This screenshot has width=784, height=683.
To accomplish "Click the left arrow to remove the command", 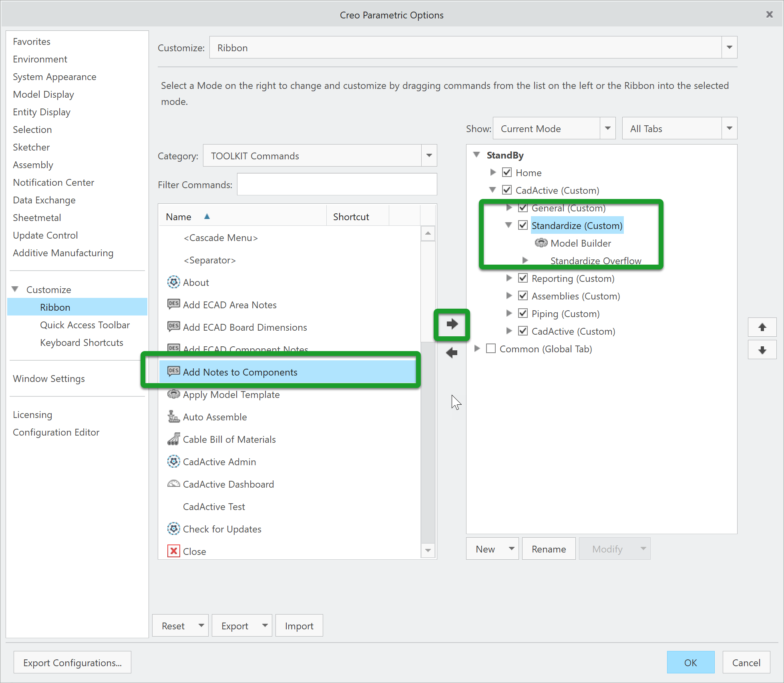I will click(x=452, y=353).
